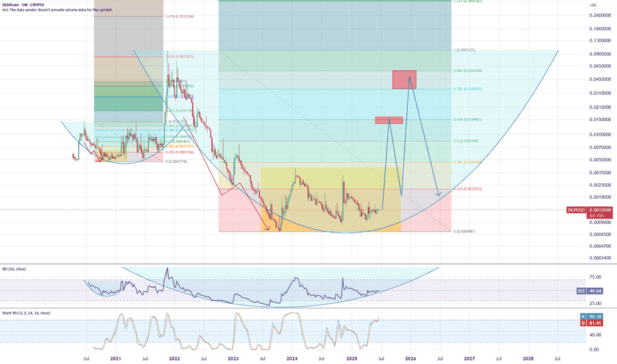Click Fibonacci label 0.618 (0.0149921)
The height and width of the screenshot is (364, 617).
[x=467, y=120]
